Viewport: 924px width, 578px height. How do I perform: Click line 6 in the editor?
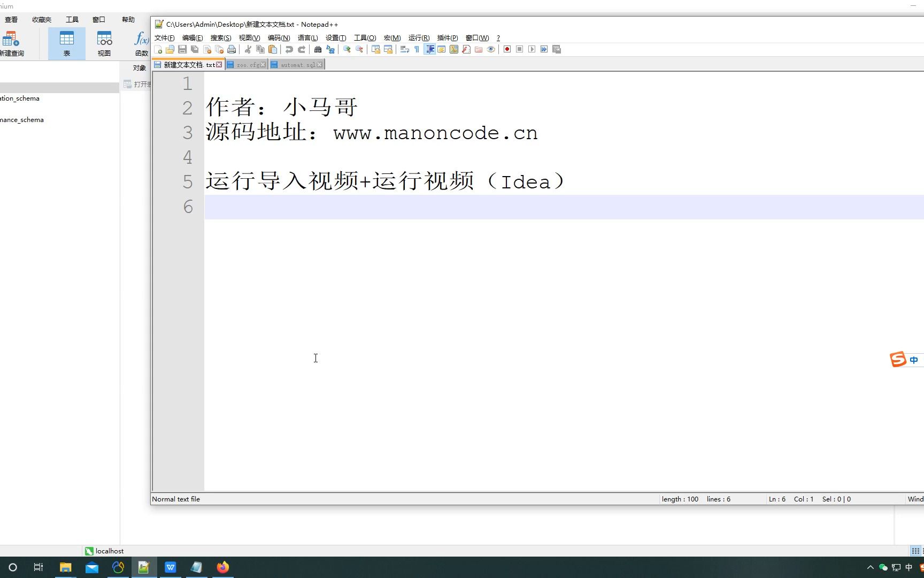pos(564,207)
